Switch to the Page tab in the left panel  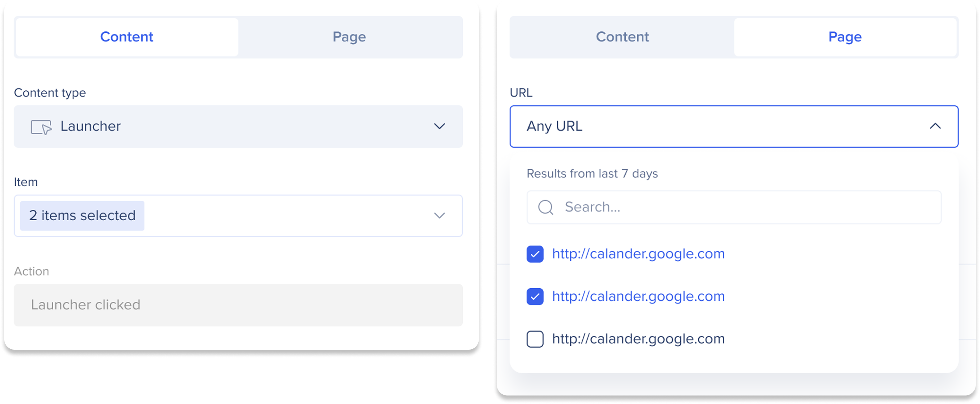click(349, 37)
